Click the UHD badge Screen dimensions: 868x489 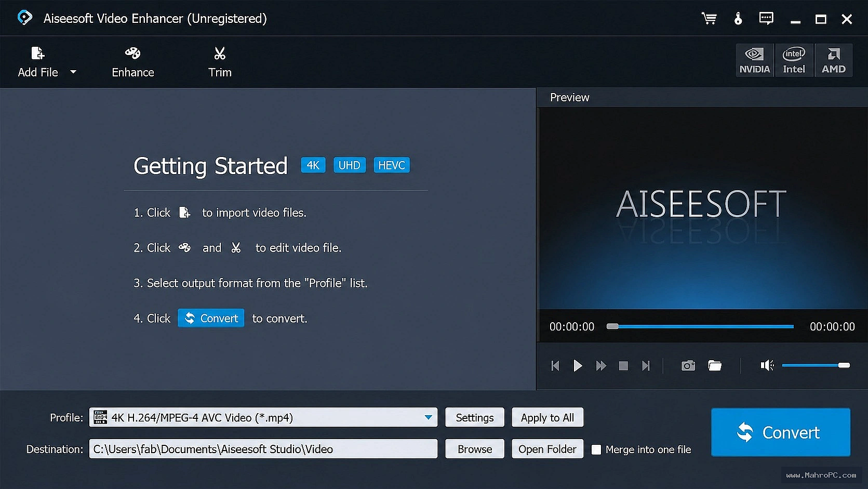[350, 165]
